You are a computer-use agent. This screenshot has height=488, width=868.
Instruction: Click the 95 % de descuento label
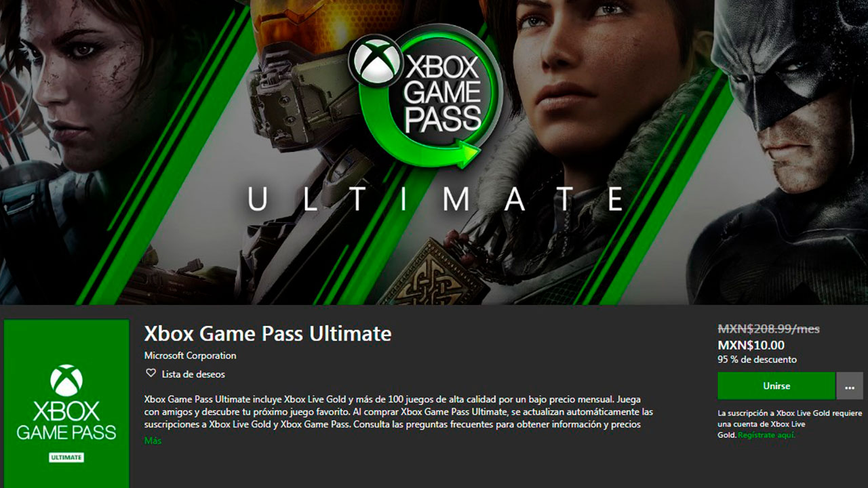(x=757, y=360)
